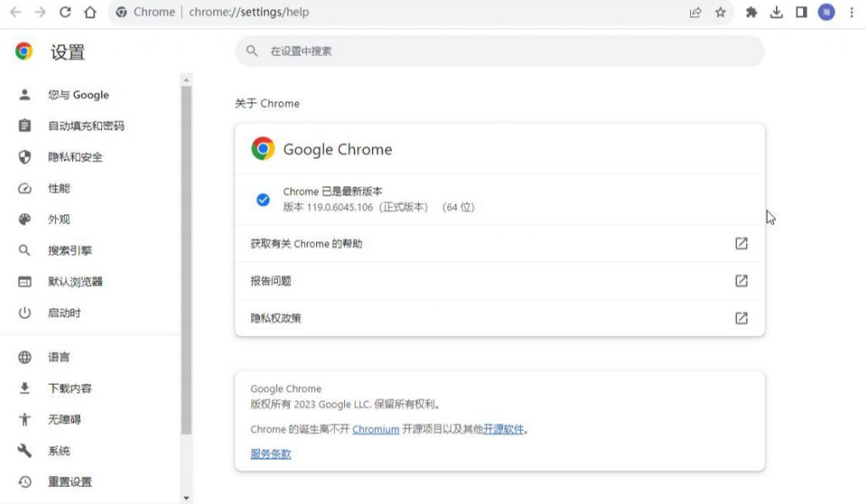The width and height of the screenshot is (866, 504).
Task: Click the Chromium hyperlink
Action: [376, 430]
